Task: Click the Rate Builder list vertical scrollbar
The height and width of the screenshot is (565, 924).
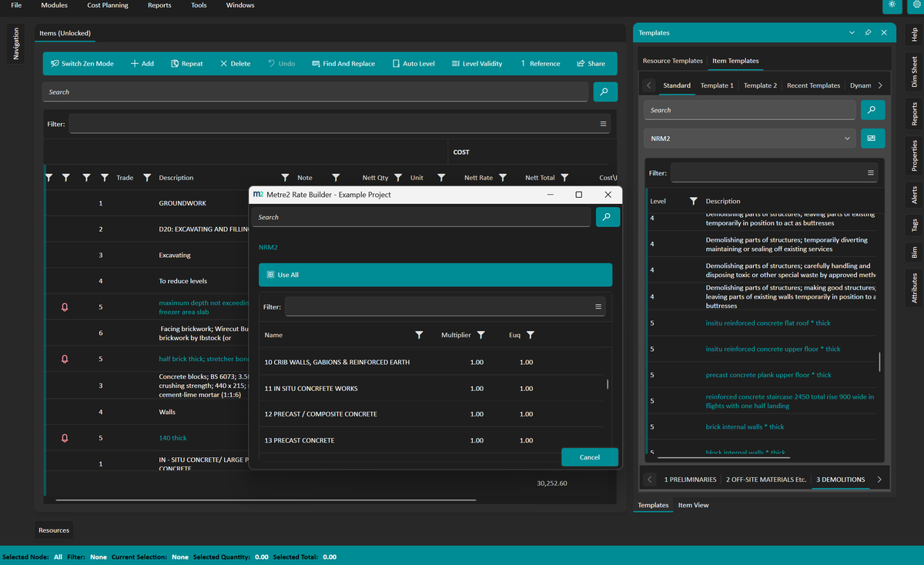Action: pos(608,384)
